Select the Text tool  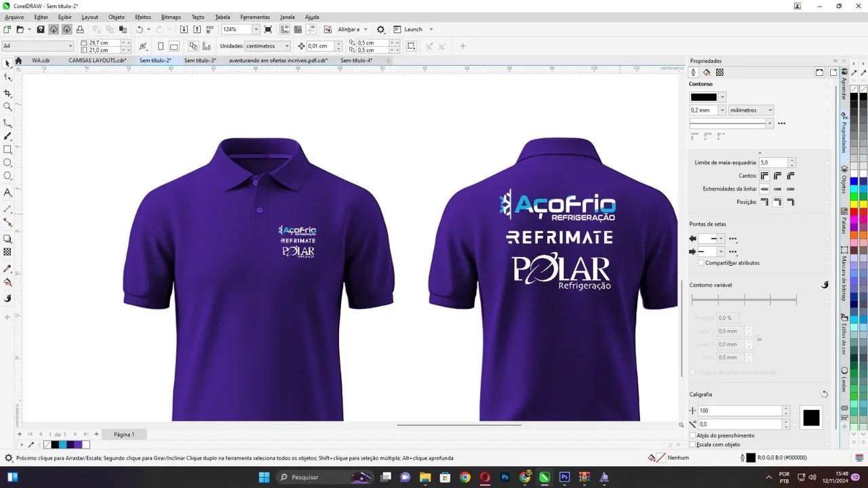tap(7, 193)
